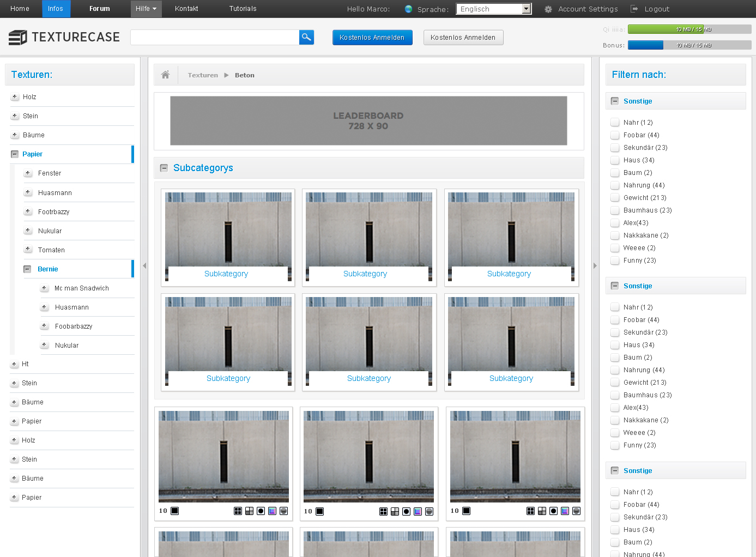Open the Account Settings link

[588, 9]
